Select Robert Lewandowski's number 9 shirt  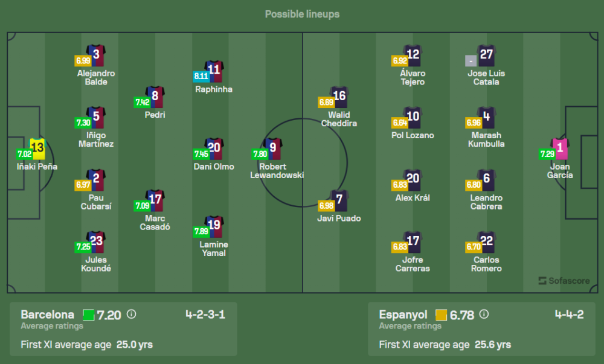[273, 148]
